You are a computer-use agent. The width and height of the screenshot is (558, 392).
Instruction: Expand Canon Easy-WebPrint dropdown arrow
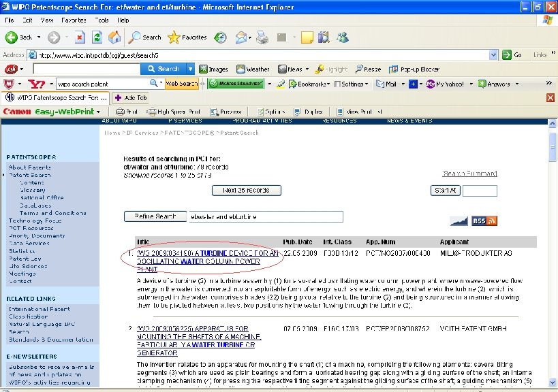click(x=98, y=112)
